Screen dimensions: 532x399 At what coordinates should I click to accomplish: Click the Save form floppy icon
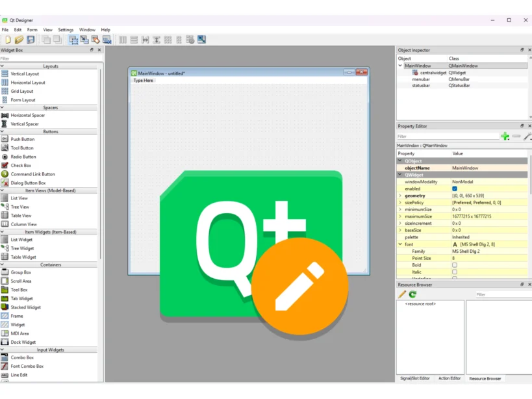31,40
